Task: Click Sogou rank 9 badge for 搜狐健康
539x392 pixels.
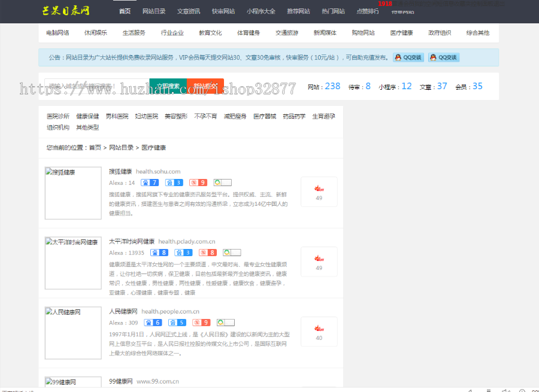Action: [198, 183]
